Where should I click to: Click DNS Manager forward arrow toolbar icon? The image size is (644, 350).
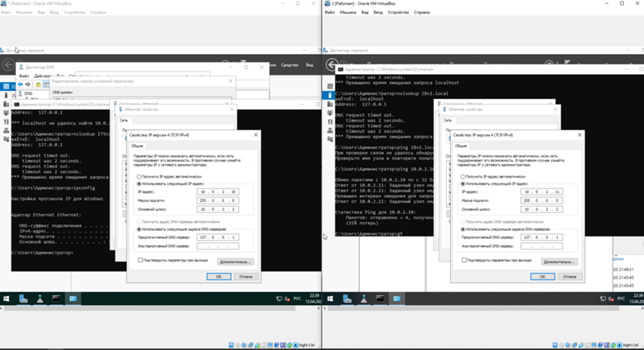[x=27, y=84]
